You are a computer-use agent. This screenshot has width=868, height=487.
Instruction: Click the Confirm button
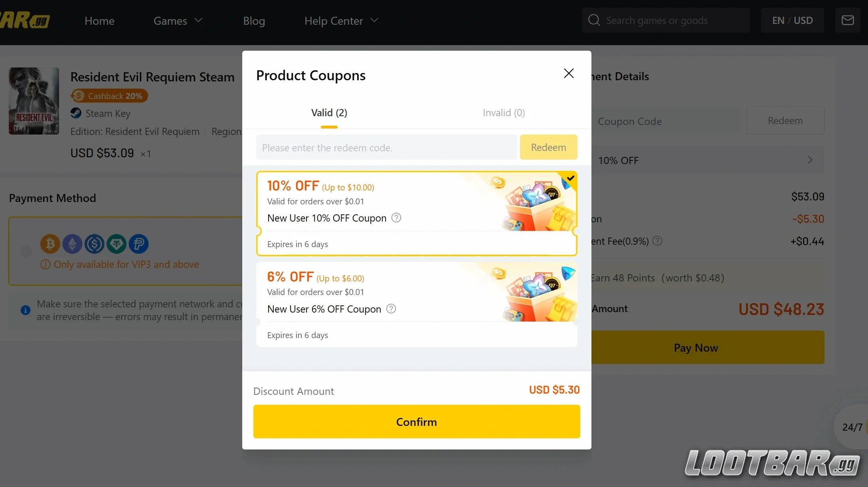tap(416, 422)
